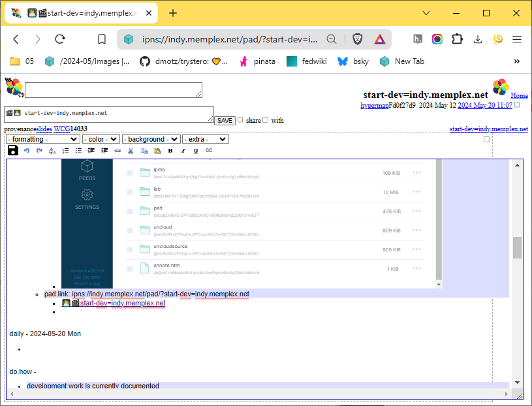
Task: Open the pad row three-dot menu
Action: click(416, 211)
